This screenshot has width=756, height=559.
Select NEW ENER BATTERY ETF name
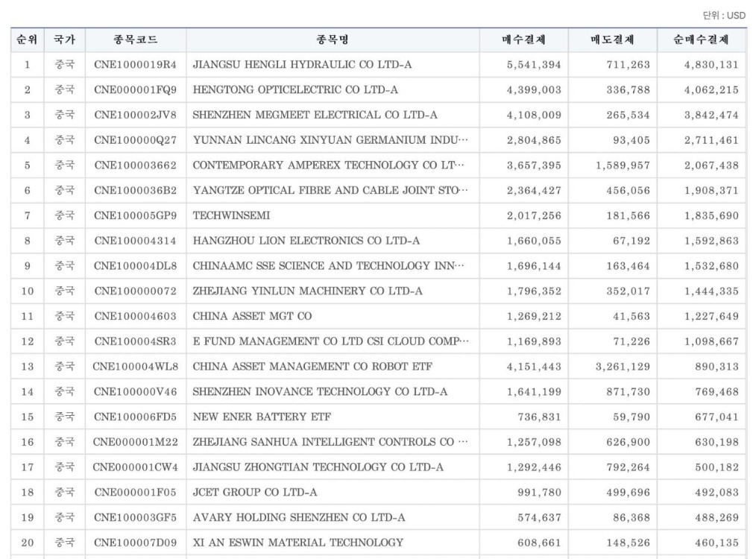[262, 417]
